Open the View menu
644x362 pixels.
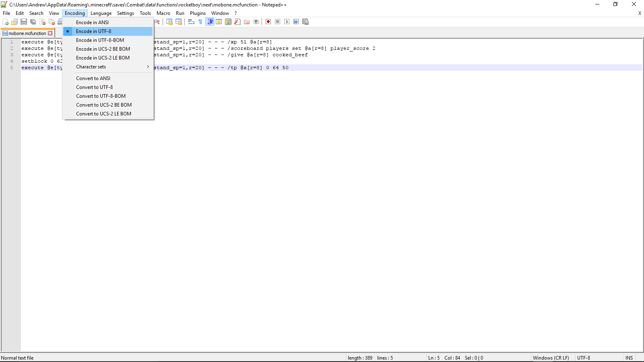click(x=54, y=13)
